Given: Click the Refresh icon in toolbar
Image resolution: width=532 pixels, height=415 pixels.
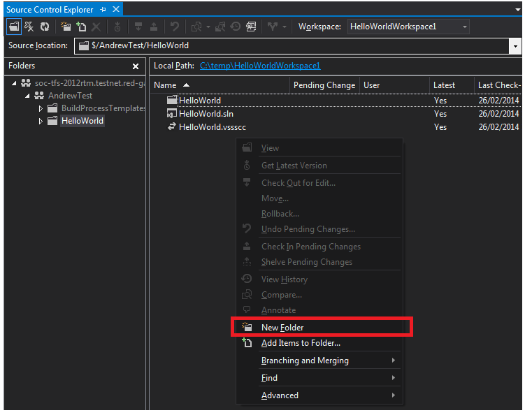Looking at the screenshot, I should pos(45,27).
